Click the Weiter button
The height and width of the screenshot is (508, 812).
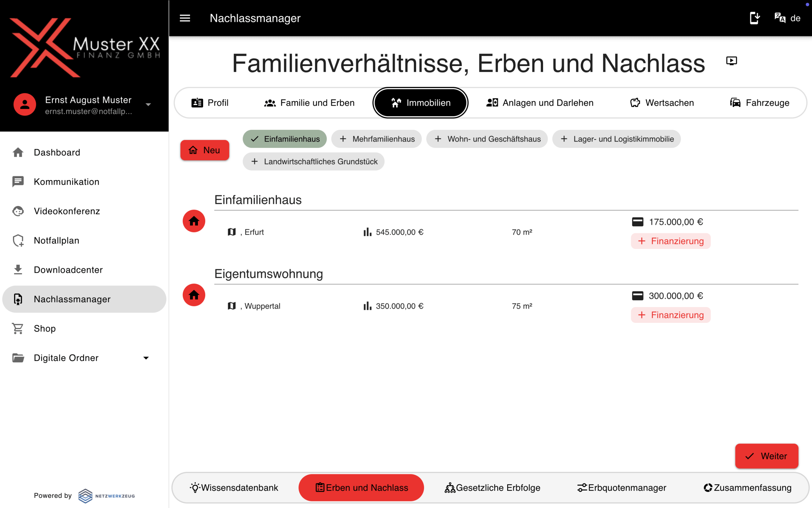pyautogui.click(x=767, y=456)
